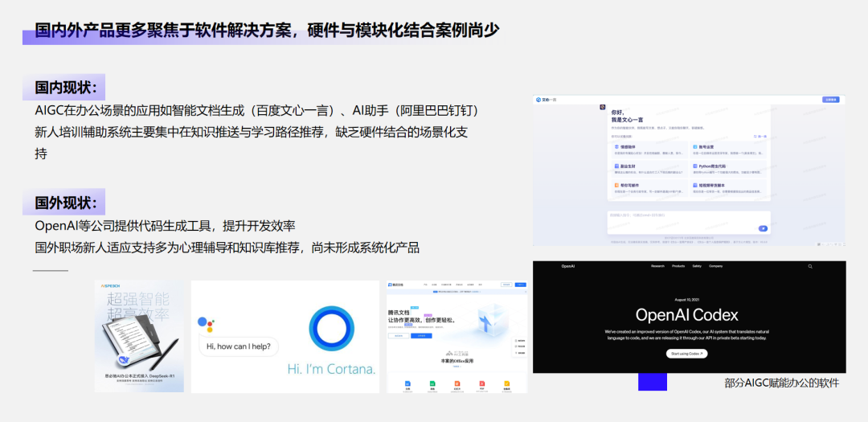Select the Python爬虫代码 suggestion card
Image resolution: width=868 pixels, height=422 pixels.
pos(728,169)
